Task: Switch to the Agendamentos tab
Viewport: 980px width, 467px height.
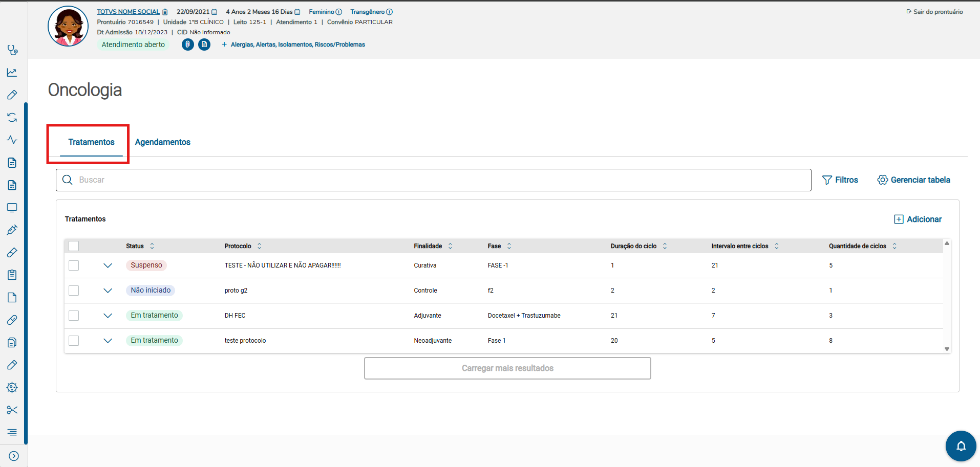Action: pos(162,142)
